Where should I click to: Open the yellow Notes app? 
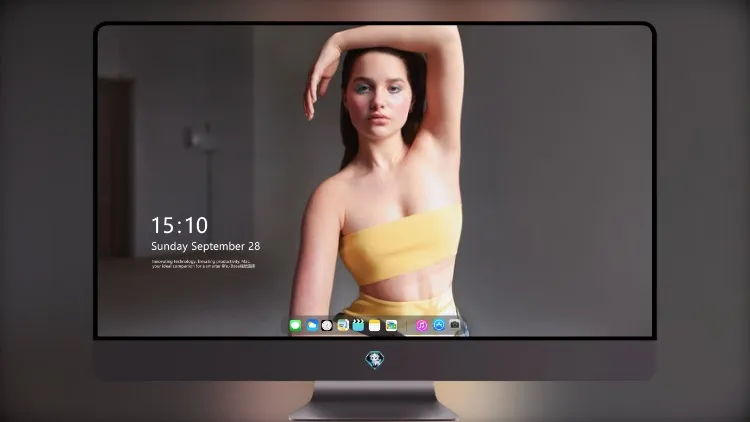point(375,325)
